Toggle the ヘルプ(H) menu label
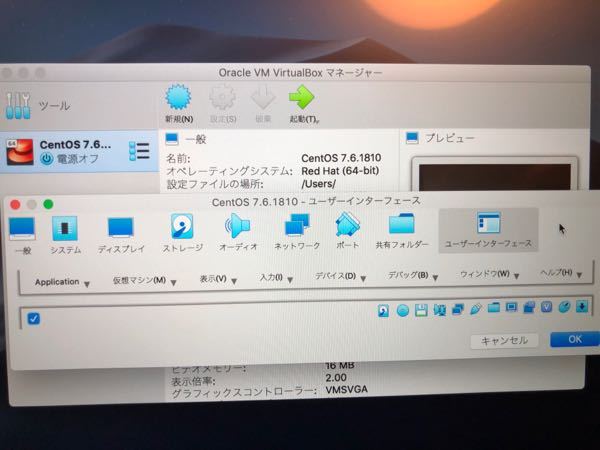The width and height of the screenshot is (600, 450). pos(556,272)
